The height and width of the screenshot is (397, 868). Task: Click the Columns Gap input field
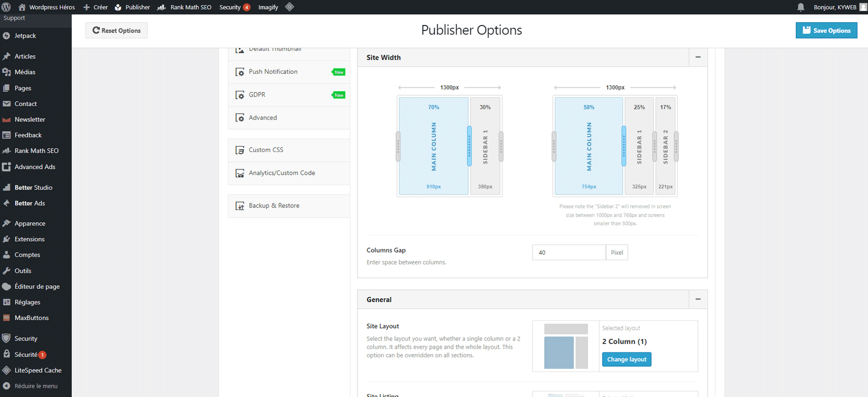pos(569,253)
